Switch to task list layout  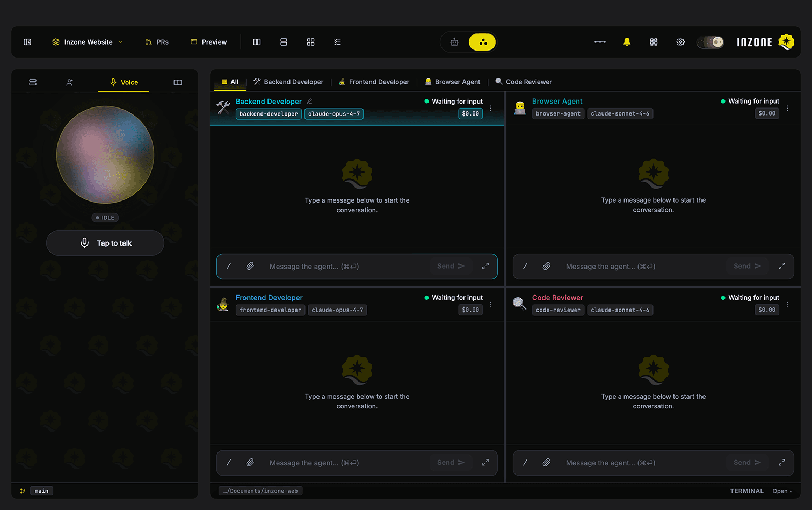pyautogui.click(x=337, y=42)
